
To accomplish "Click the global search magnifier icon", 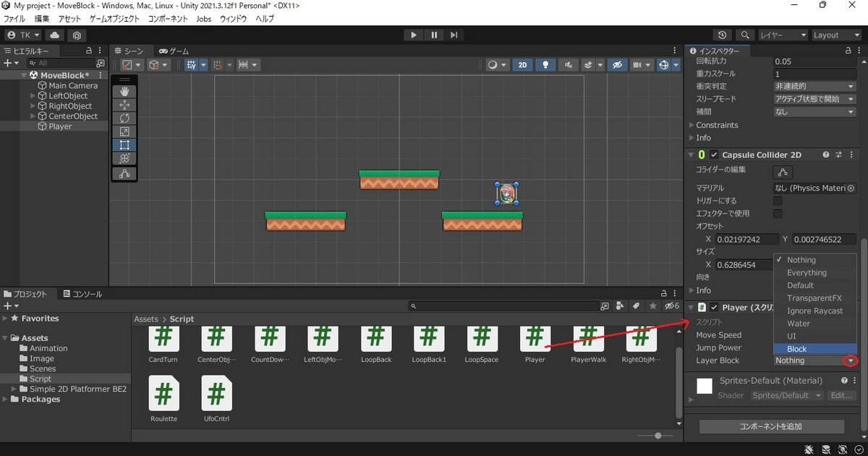I will [744, 35].
